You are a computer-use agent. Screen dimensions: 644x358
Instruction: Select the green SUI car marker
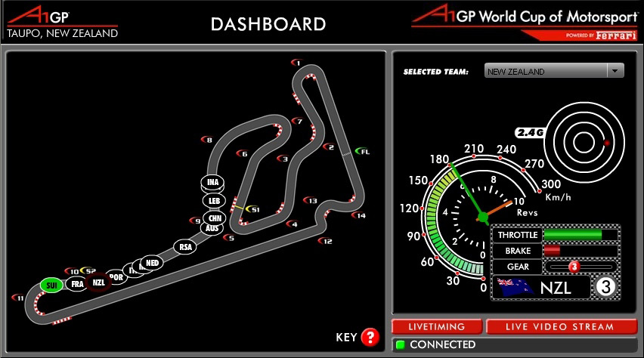click(x=51, y=285)
